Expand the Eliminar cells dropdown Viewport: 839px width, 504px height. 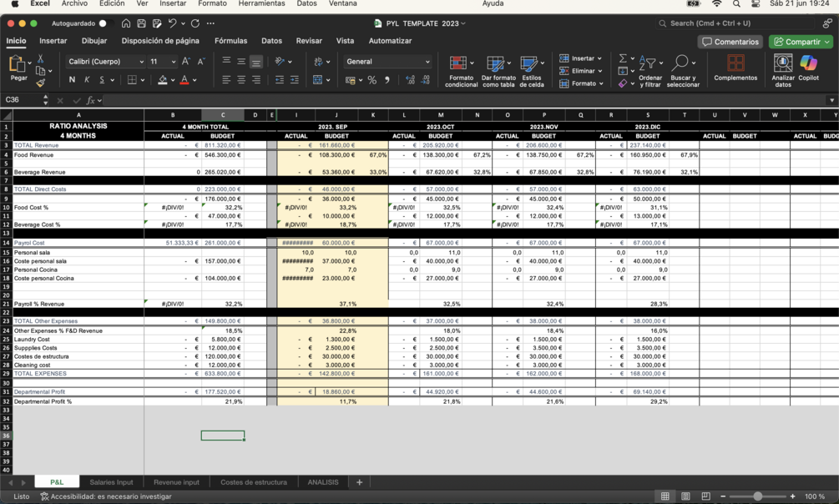click(x=599, y=71)
